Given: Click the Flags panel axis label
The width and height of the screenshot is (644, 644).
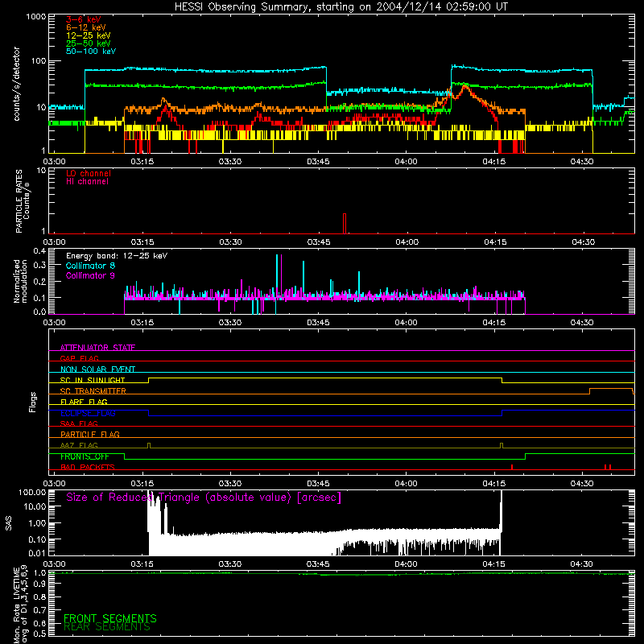Looking at the screenshot, I should pos(33,402).
